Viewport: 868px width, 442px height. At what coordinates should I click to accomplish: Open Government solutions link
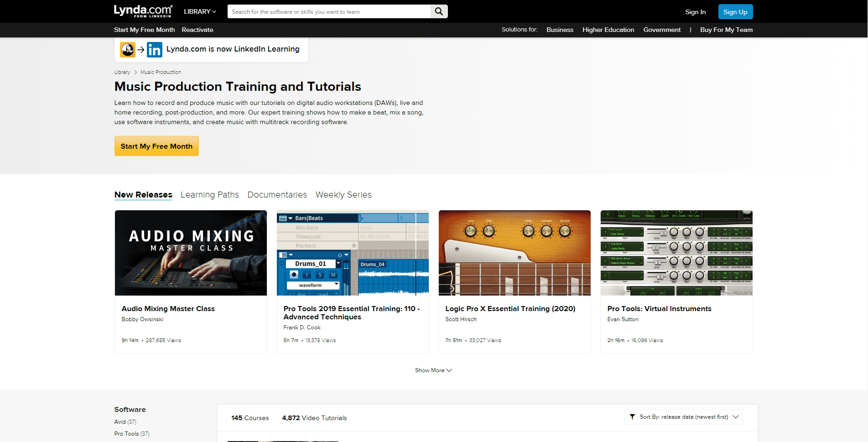click(662, 30)
